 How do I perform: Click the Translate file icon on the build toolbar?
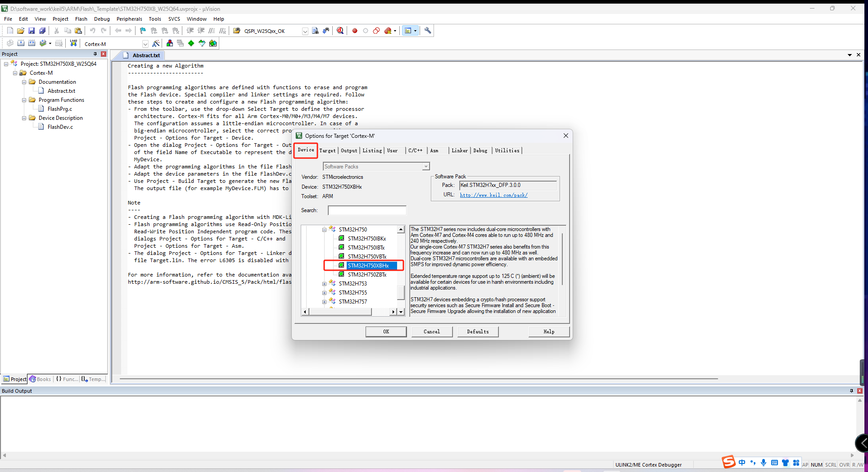coord(10,43)
